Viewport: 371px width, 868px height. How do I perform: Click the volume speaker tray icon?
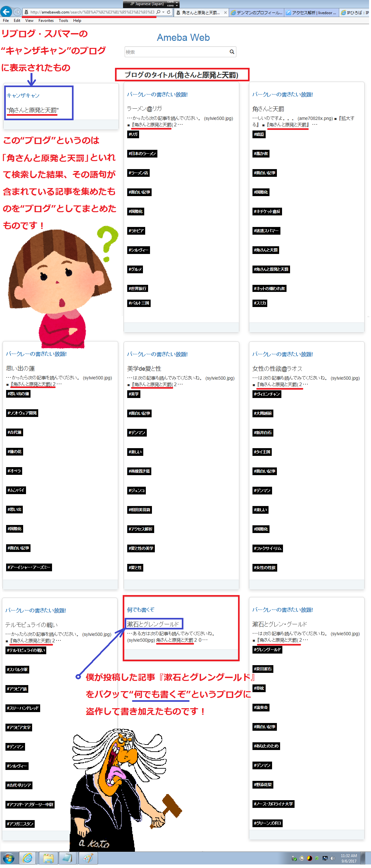tap(333, 858)
